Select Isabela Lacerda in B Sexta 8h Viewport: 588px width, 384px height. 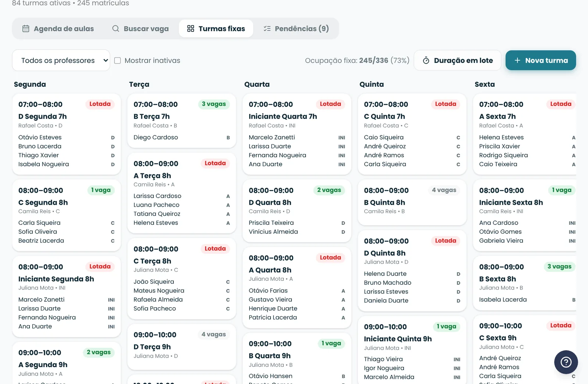tap(527, 299)
